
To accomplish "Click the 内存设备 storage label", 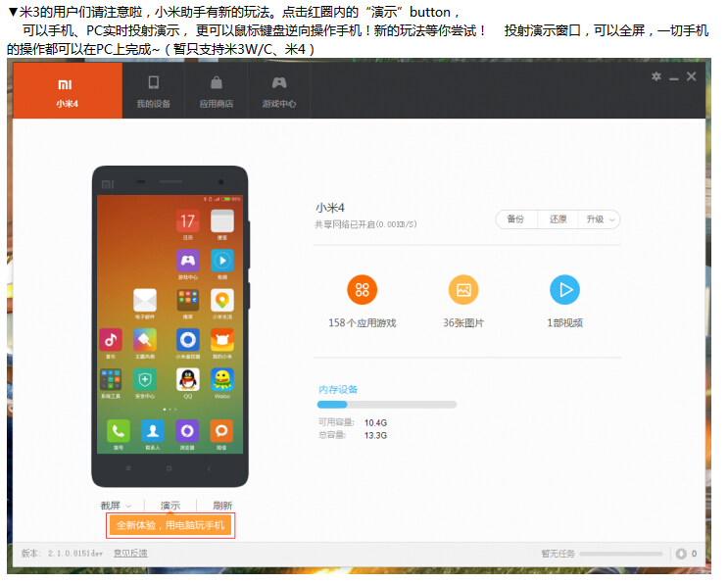I will pyautogui.click(x=338, y=389).
